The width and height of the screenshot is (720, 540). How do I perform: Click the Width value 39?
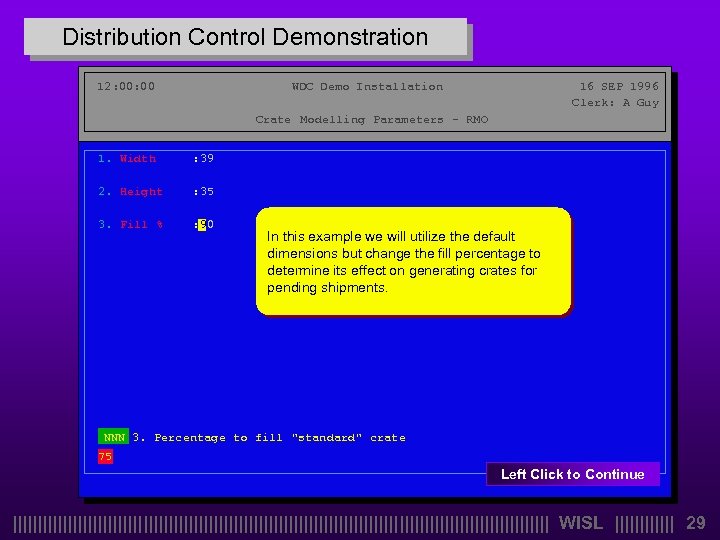point(207,158)
